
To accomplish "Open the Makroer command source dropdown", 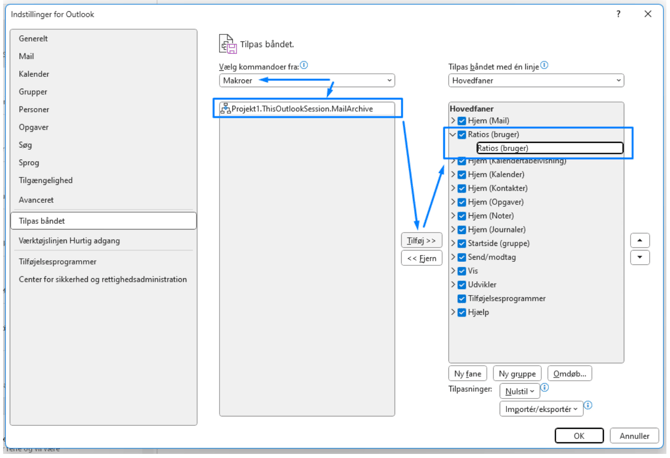I will (x=307, y=81).
